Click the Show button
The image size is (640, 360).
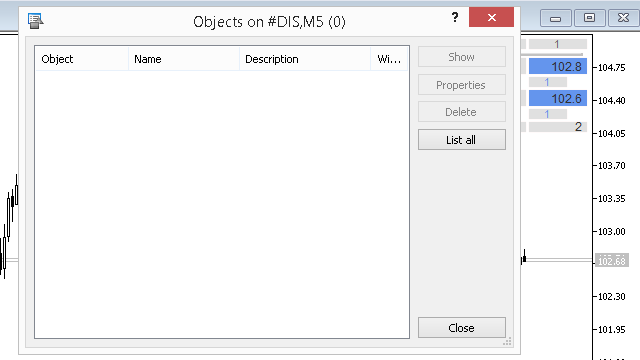point(462,57)
